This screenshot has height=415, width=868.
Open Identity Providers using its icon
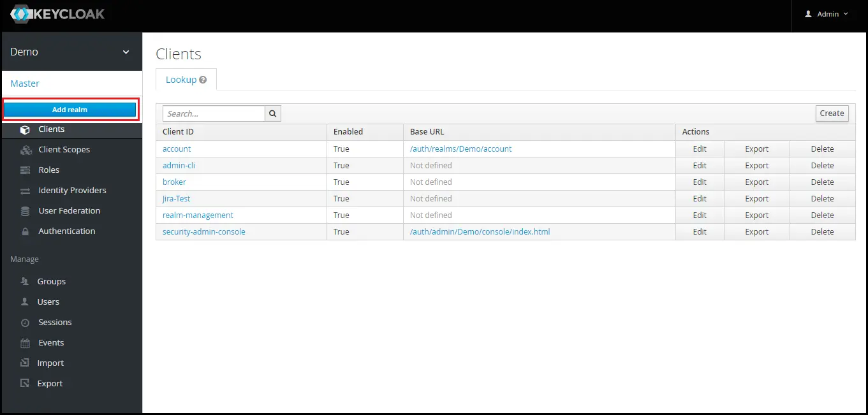[24, 190]
